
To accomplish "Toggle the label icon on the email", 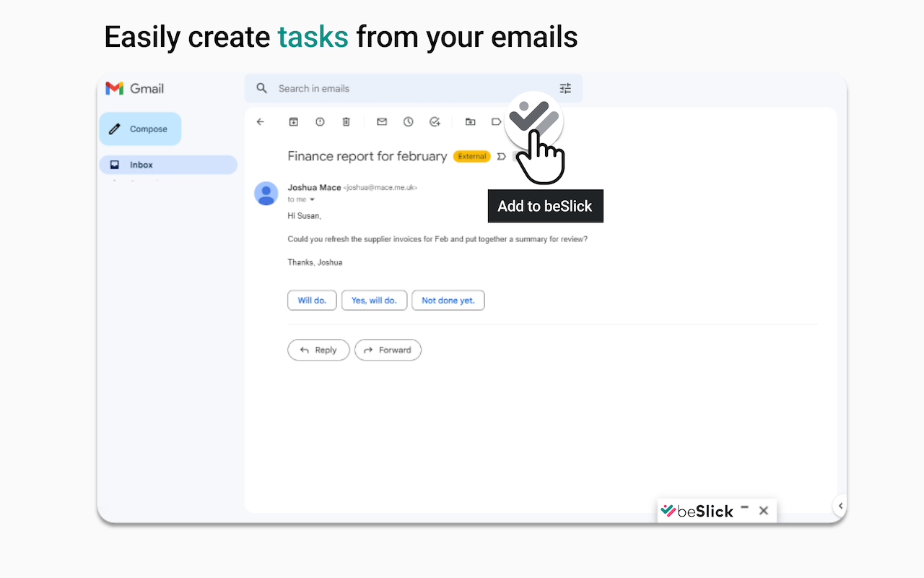I will (x=496, y=121).
